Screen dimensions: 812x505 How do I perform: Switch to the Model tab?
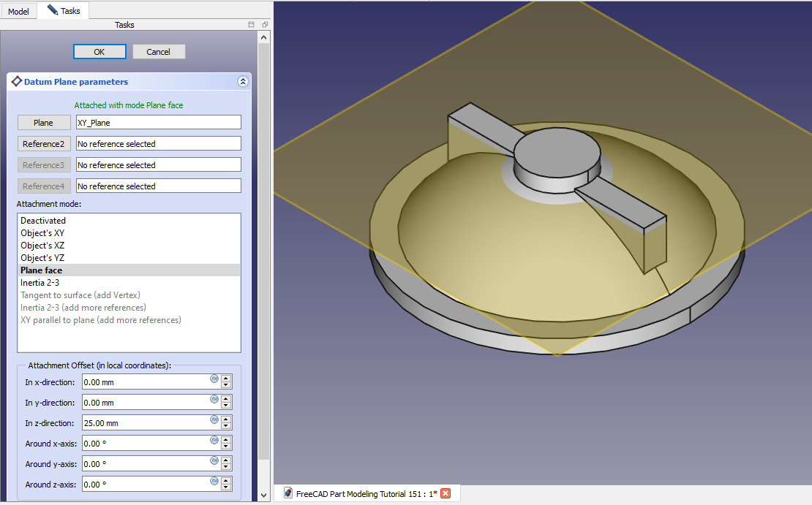(18, 11)
